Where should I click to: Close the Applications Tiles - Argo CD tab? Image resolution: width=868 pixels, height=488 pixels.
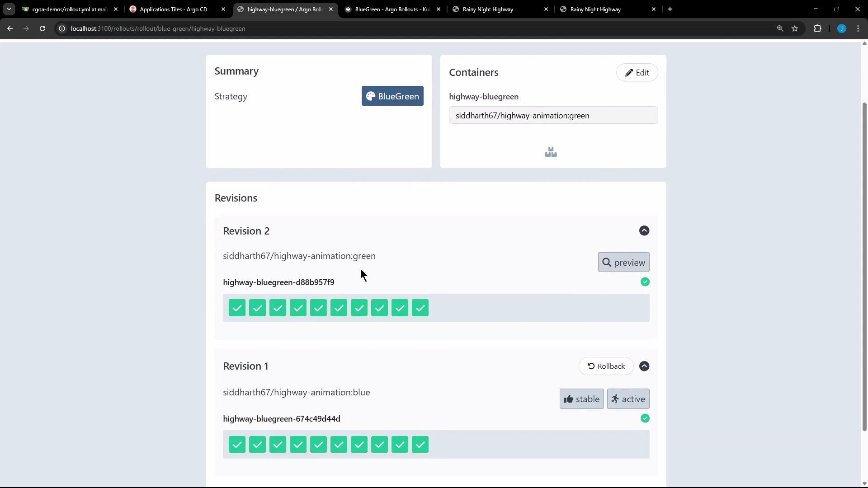coord(223,9)
